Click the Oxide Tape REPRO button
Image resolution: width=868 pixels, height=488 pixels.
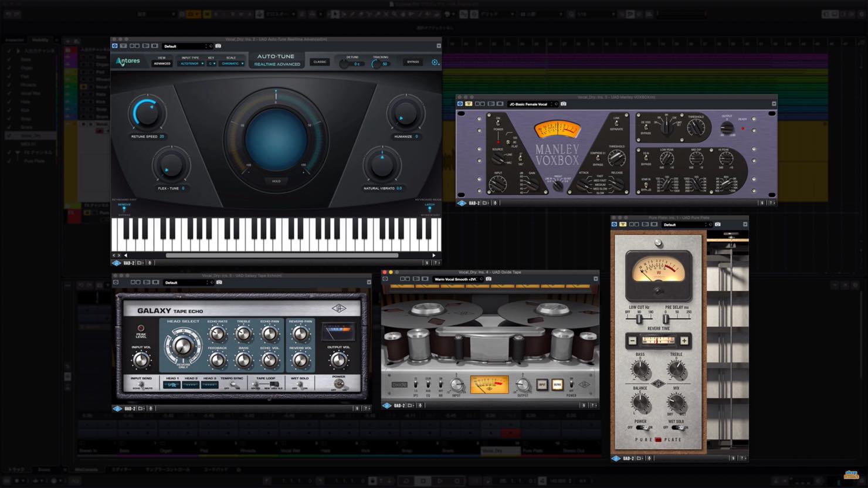tap(557, 385)
